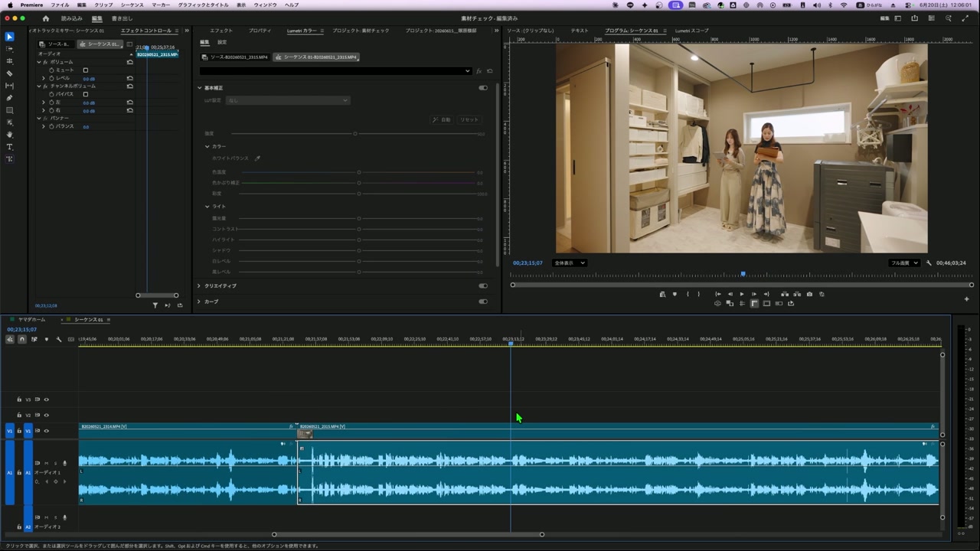The width and height of the screenshot is (980, 551).
Task: Toggle captions track options in the timeline
Action: pyautogui.click(x=71, y=339)
